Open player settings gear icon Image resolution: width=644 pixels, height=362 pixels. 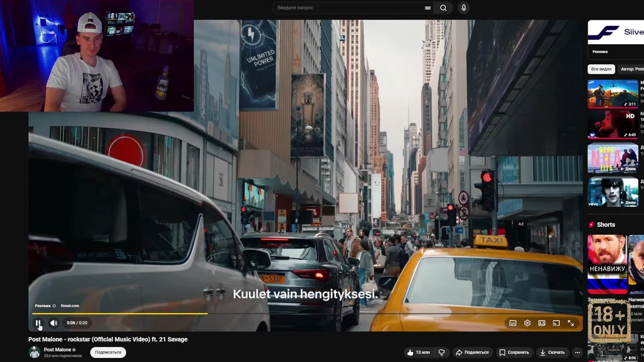pos(527,323)
